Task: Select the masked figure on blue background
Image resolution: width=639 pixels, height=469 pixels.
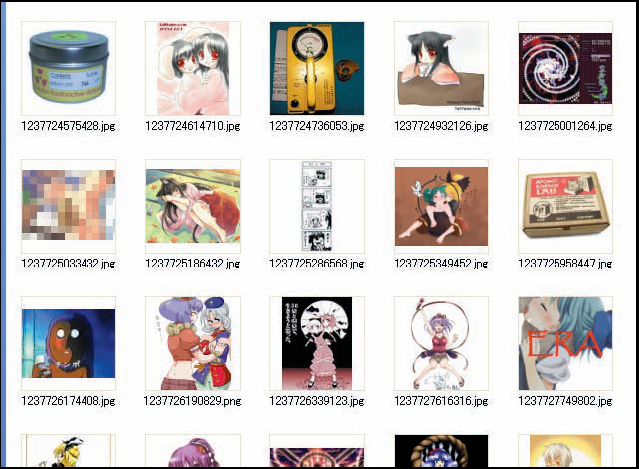Action: (x=68, y=343)
